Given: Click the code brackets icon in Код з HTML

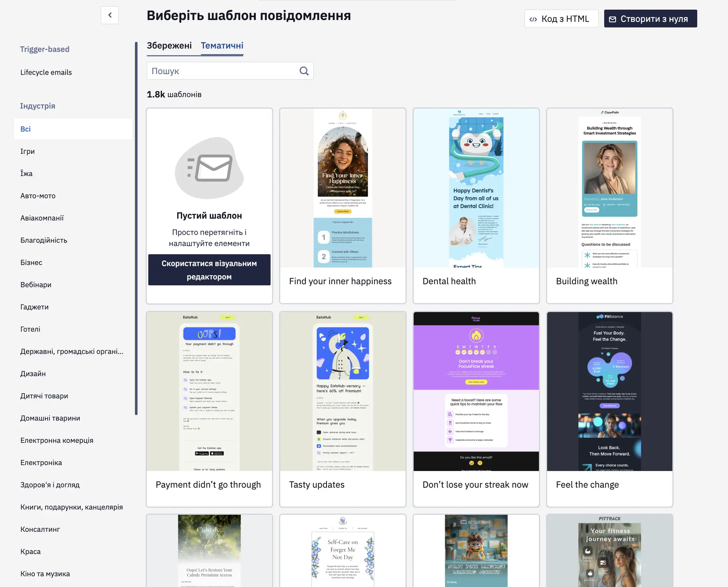Looking at the screenshot, I should tap(533, 19).
